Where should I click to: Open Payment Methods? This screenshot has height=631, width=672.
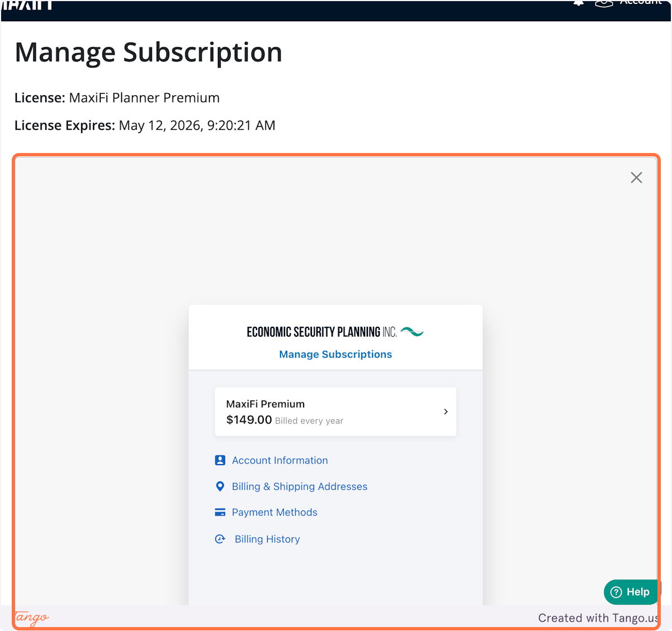click(x=274, y=512)
